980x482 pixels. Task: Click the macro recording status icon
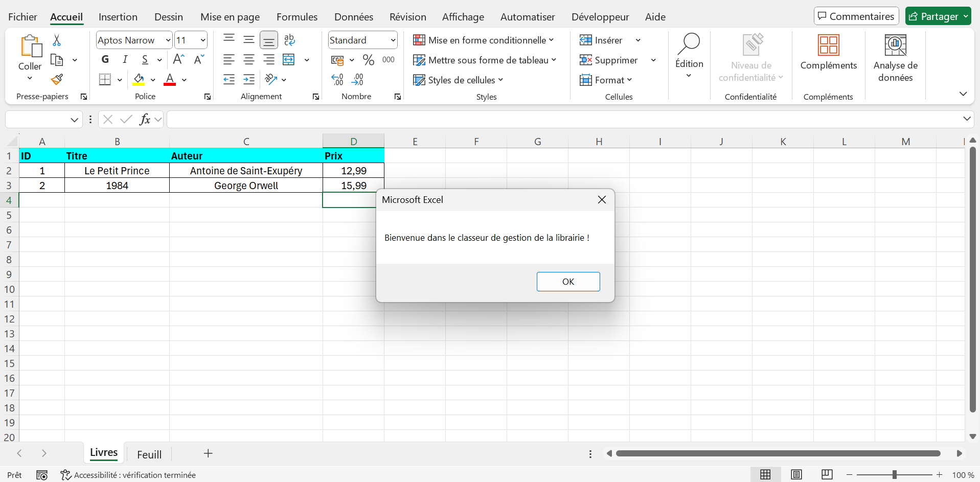click(x=42, y=475)
